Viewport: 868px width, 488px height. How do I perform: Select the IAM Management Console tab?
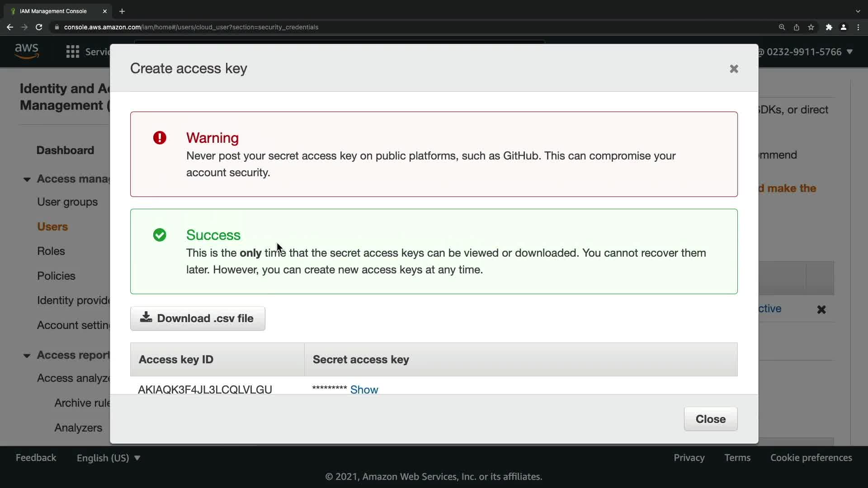[x=53, y=11]
